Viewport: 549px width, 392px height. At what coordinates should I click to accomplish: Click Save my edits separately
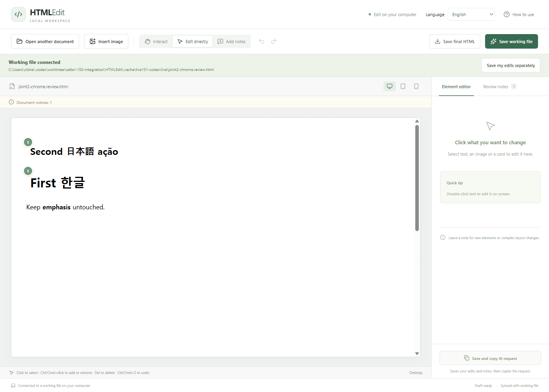point(511,65)
